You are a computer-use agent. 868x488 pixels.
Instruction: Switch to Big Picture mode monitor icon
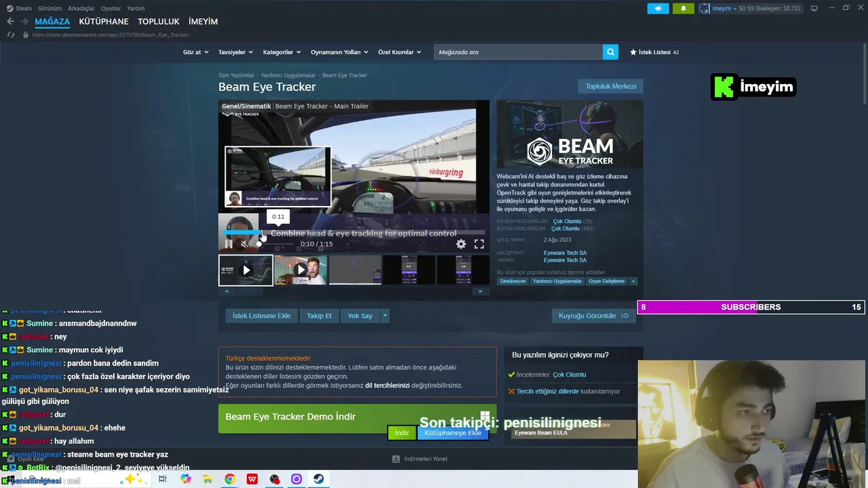(x=814, y=8)
